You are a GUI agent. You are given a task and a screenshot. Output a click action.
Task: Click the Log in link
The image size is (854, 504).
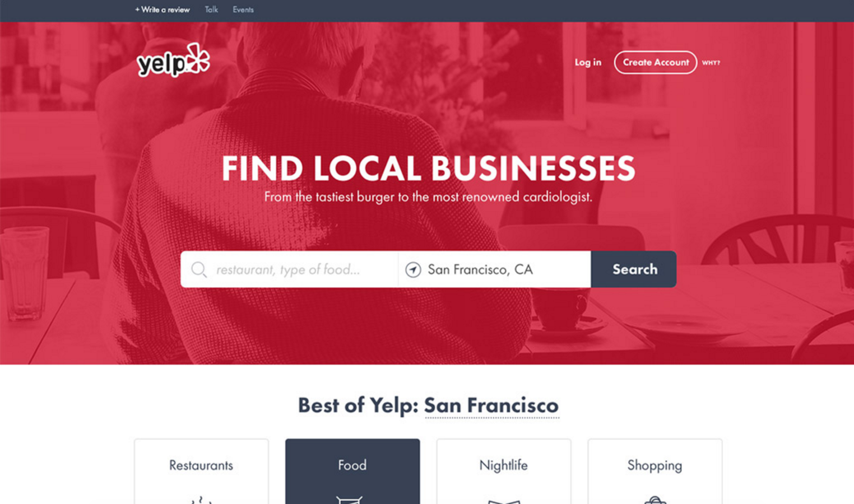[x=588, y=62]
